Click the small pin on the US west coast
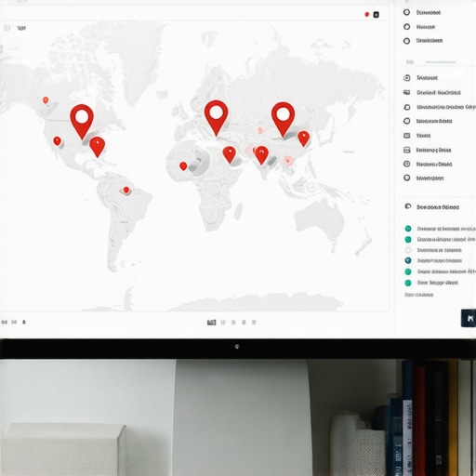476x476 pixels. point(57,141)
